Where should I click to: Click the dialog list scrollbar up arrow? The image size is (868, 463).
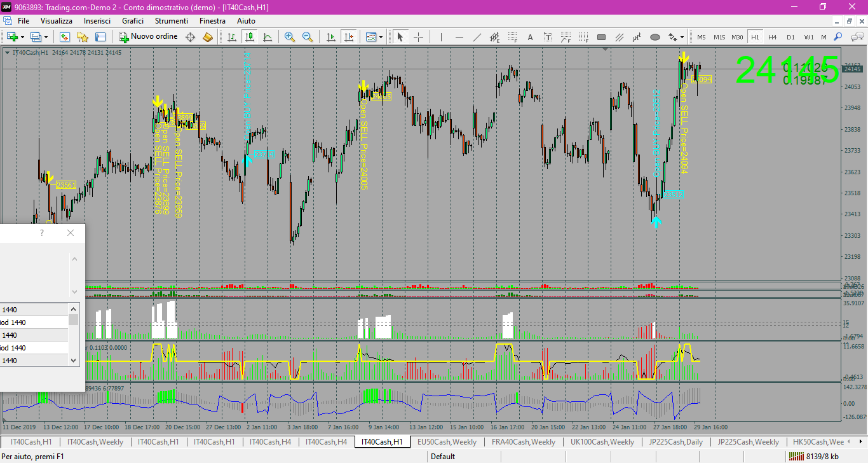pyautogui.click(x=74, y=308)
